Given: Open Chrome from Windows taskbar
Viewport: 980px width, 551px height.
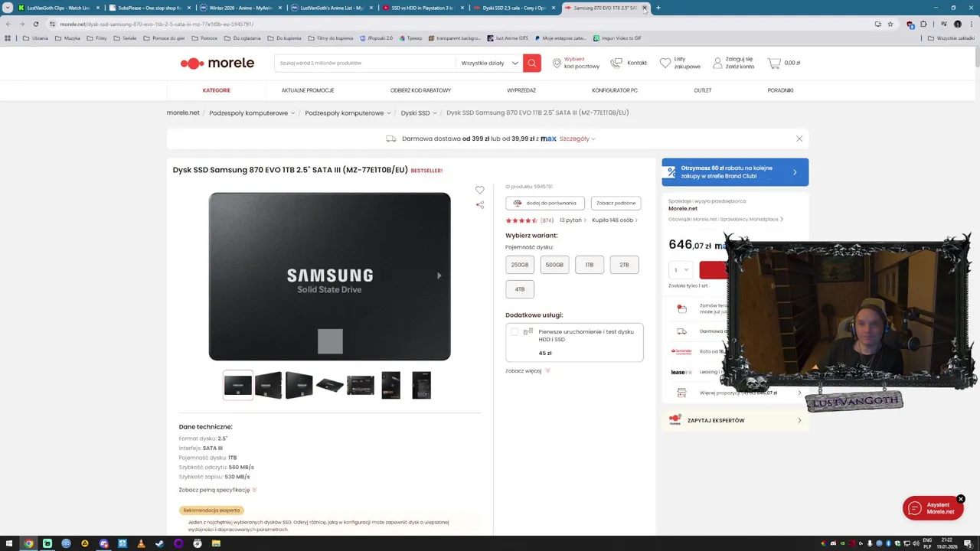Looking at the screenshot, I should [28, 543].
